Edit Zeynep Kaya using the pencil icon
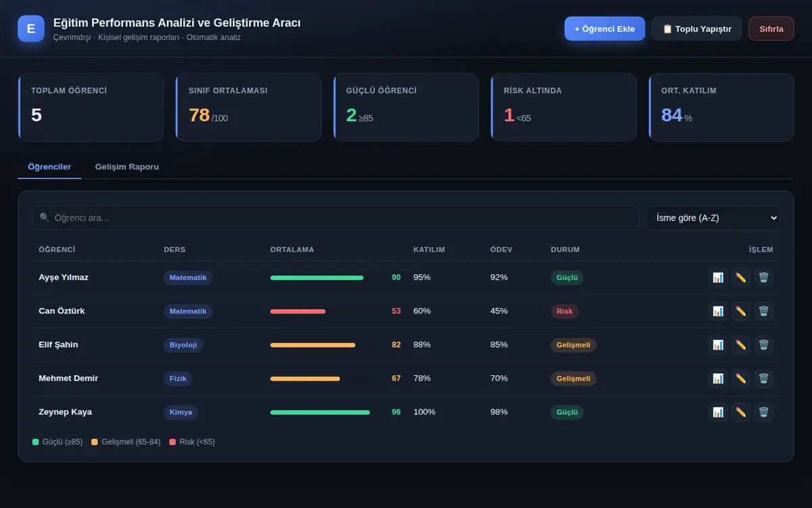This screenshot has width=812, height=508. 741,412
